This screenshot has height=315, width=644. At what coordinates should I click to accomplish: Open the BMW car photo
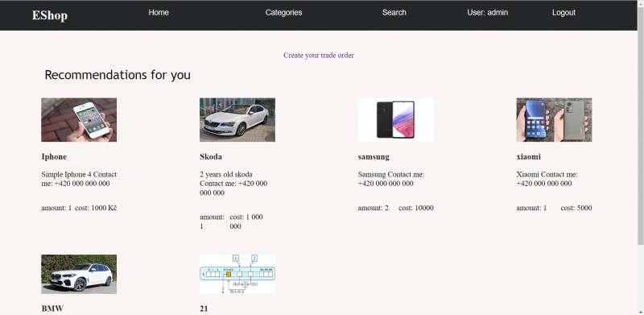(79, 274)
